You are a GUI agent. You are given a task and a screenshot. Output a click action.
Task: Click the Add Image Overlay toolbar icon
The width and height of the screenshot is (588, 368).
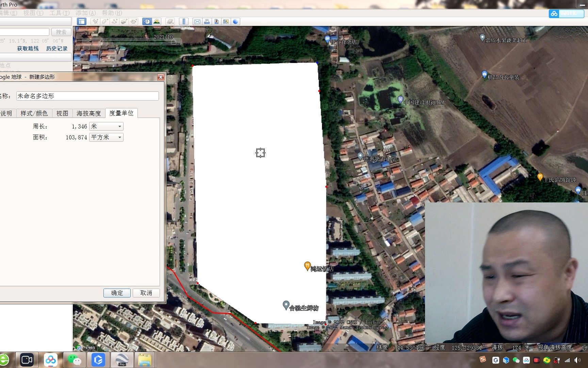click(124, 21)
